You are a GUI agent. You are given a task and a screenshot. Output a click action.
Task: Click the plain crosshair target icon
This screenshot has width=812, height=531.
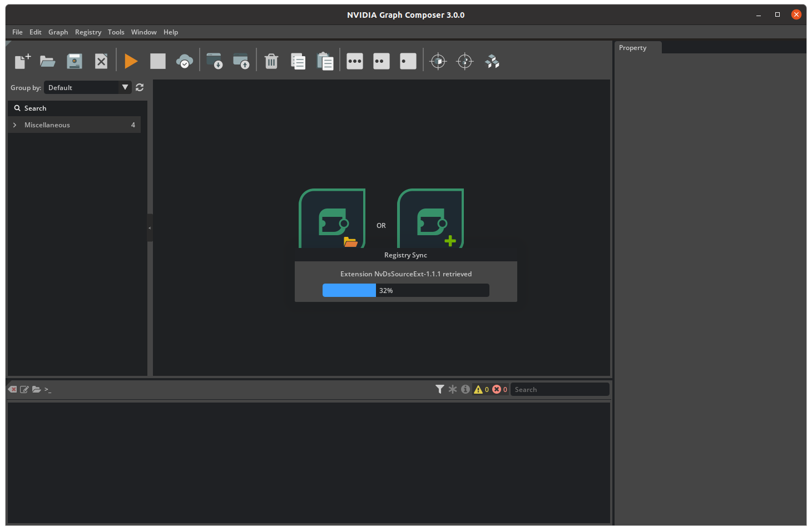465,61
